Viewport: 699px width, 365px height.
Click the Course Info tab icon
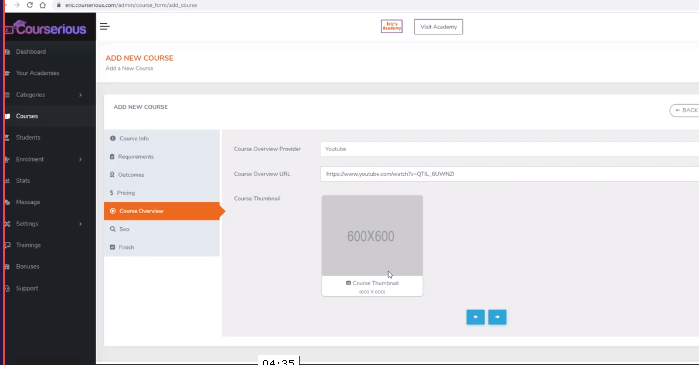[x=112, y=139]
